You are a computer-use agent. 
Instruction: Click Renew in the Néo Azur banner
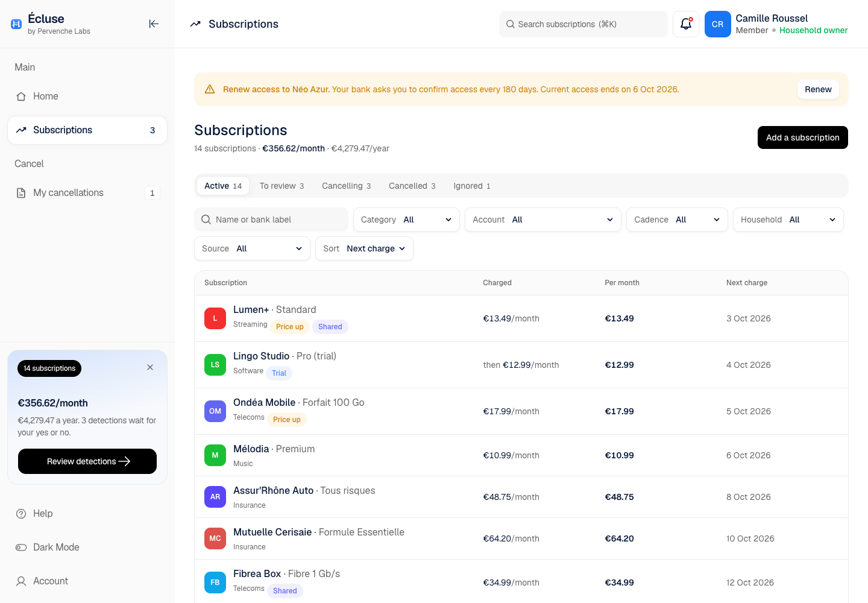[x=818, y=89]
